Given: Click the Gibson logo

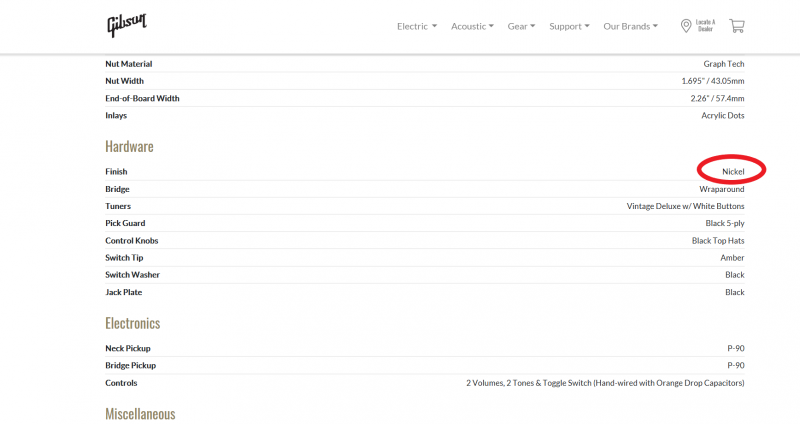Looking at the screenshot, I should pos(127,25).
